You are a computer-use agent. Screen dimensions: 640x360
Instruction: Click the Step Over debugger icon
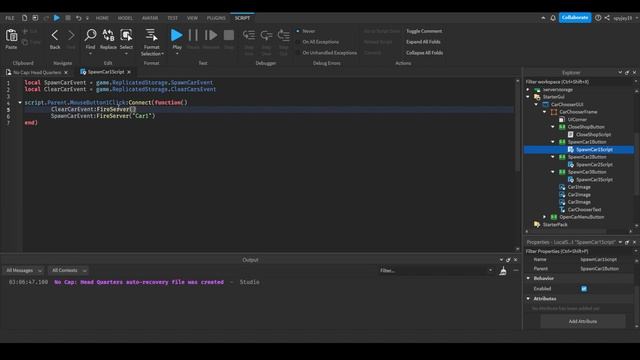(267, 36)
